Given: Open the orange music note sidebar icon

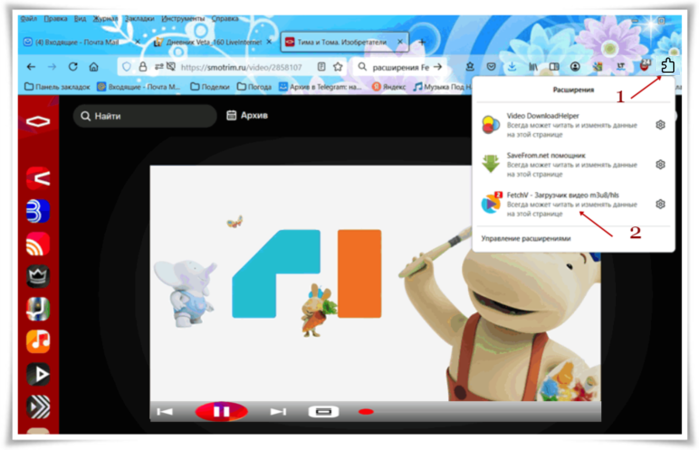Looking at the screenshot, I should coord(38,341).
